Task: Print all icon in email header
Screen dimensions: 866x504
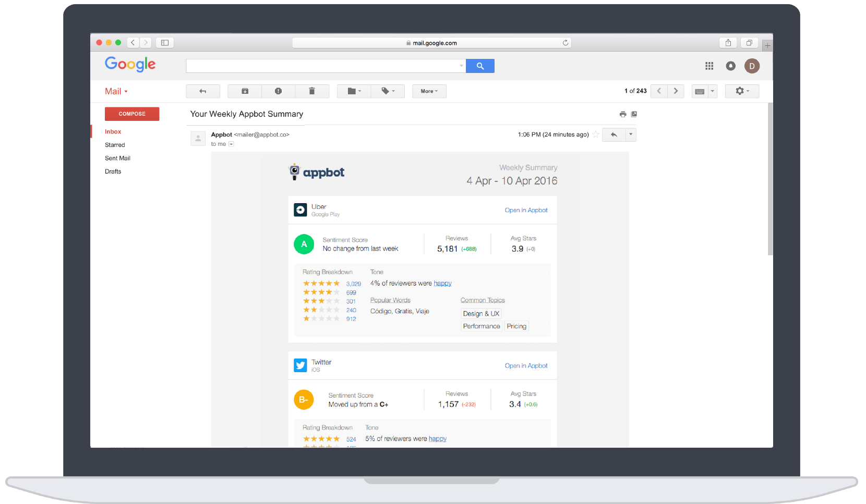Action: click(623, 114)
